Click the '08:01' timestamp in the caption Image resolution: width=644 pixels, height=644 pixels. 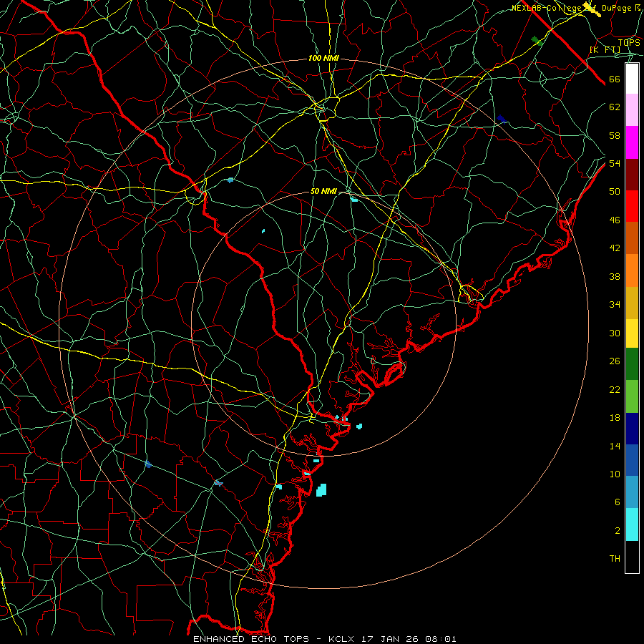coord(441,639)
